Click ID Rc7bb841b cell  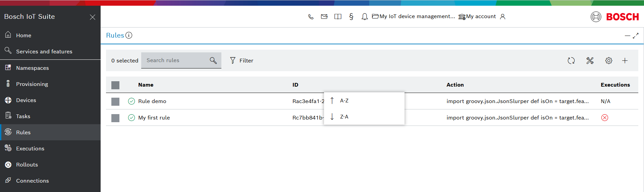point(308,117)
